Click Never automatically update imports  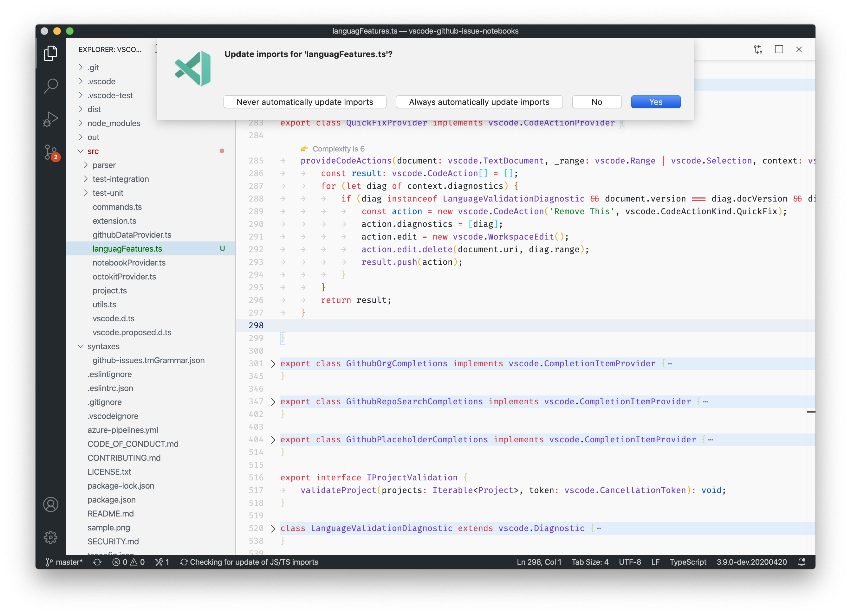coord(305,102)
